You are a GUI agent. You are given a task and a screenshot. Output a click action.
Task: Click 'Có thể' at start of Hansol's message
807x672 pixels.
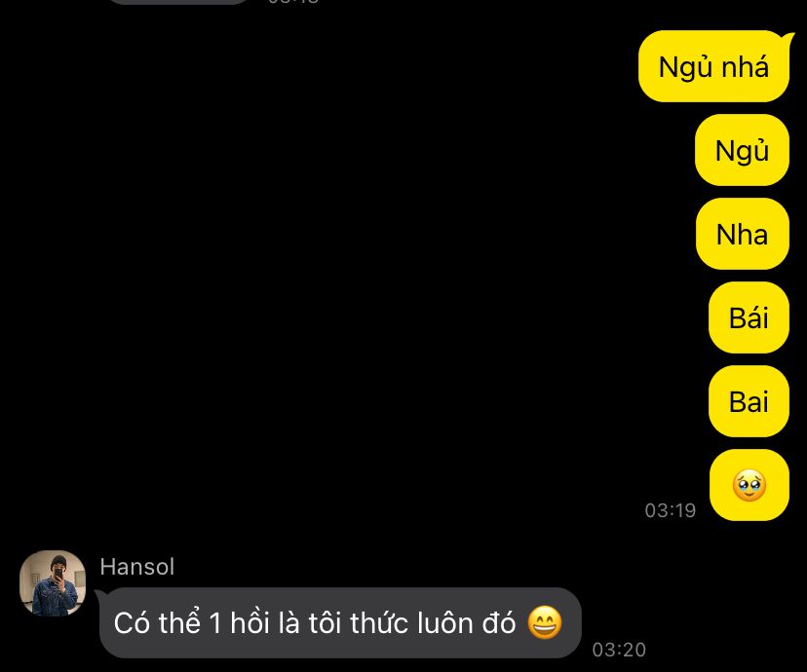point(157,622)
